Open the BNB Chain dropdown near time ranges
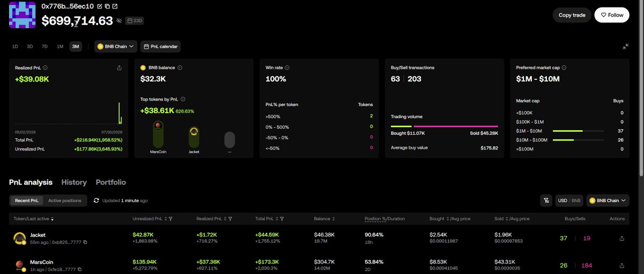Viewport: 644px width, 274px height. [116, 47]
